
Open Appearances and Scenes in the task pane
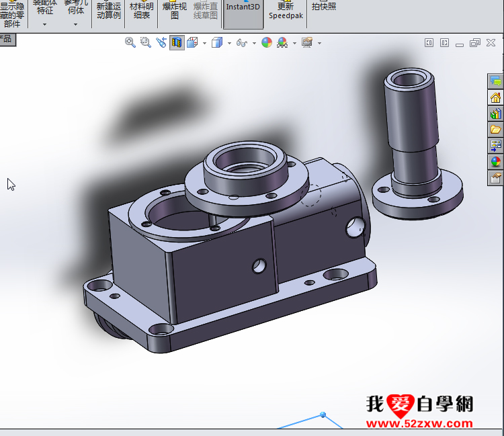(495, 162)
